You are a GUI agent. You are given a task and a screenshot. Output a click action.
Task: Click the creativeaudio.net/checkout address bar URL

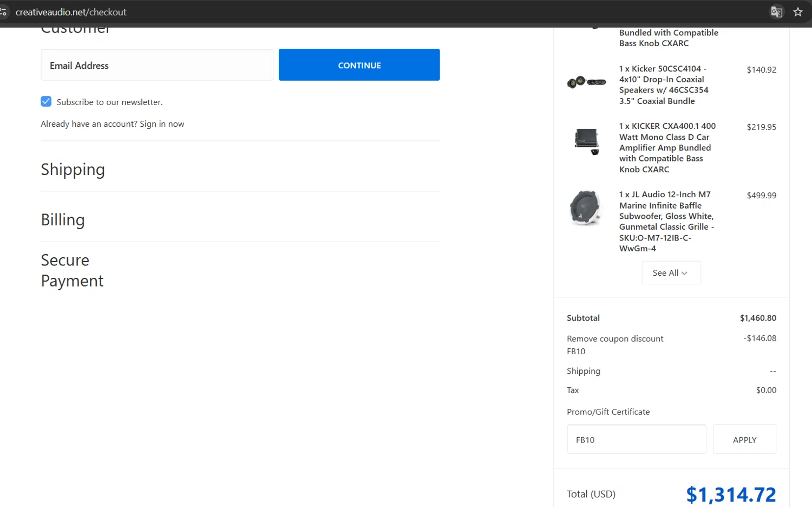pyautogui.click(x=71, y=12)
